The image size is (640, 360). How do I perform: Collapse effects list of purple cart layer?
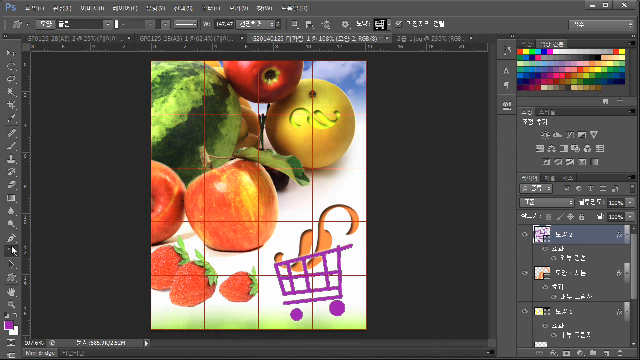click(x=627, y=234)
